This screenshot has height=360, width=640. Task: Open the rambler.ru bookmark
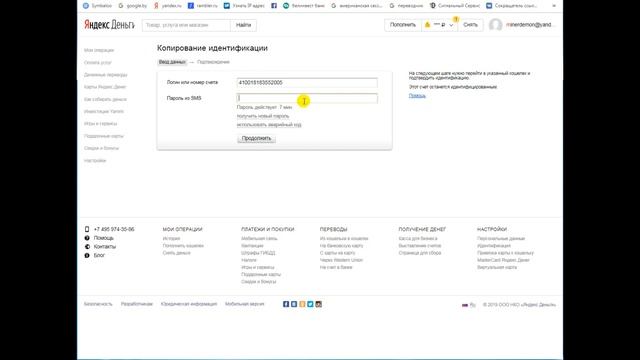(202, 6)
